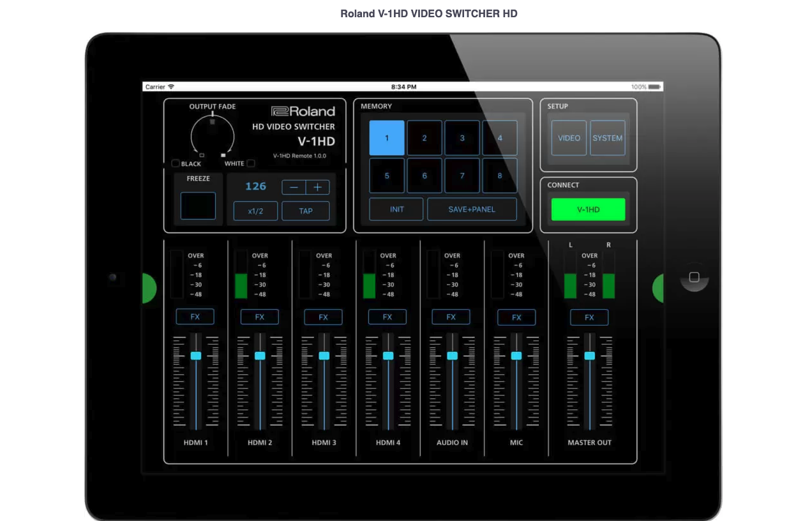This screenshot has width=812, height=521.
Task: Click the green V-1HD connect button
Action: pyautogui.click(x=589, y=209)
